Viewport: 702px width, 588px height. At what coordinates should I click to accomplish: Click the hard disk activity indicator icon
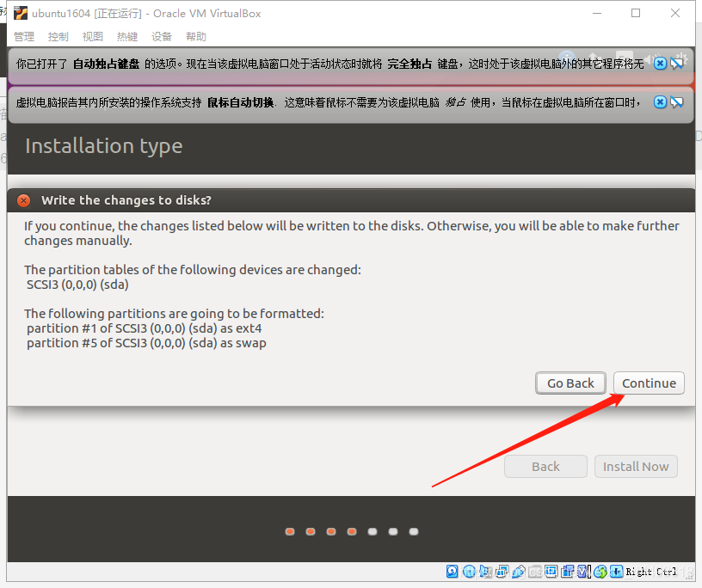453,572
